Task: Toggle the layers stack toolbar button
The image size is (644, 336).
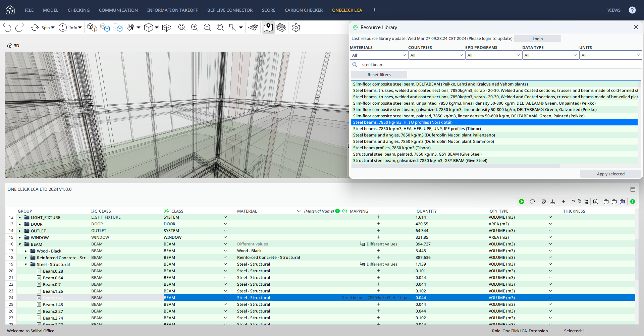Action: coord(281,27)
